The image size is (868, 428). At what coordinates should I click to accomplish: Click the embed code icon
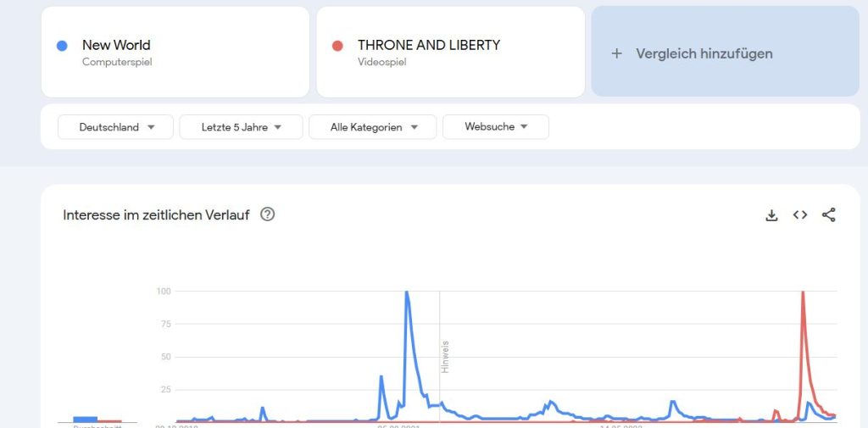click(800, 215)
